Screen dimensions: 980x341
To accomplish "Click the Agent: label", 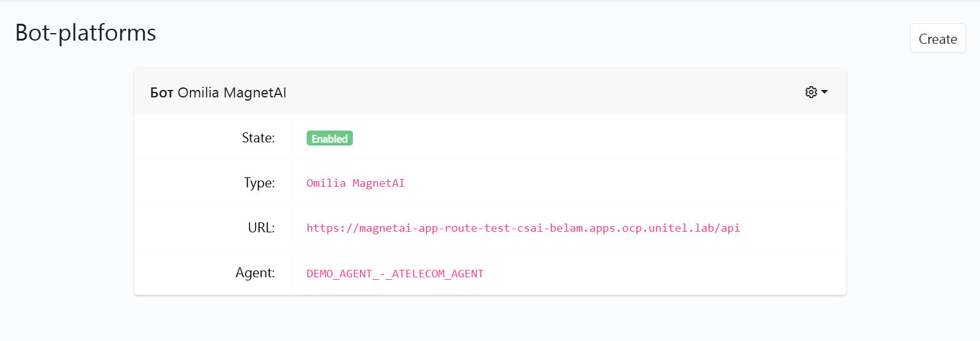I will point(255,272).
